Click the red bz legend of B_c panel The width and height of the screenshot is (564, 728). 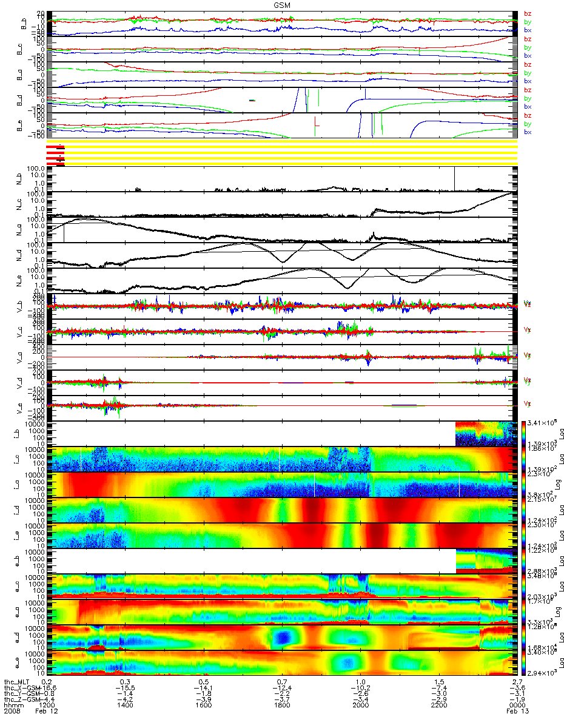[x=528, y=39]
